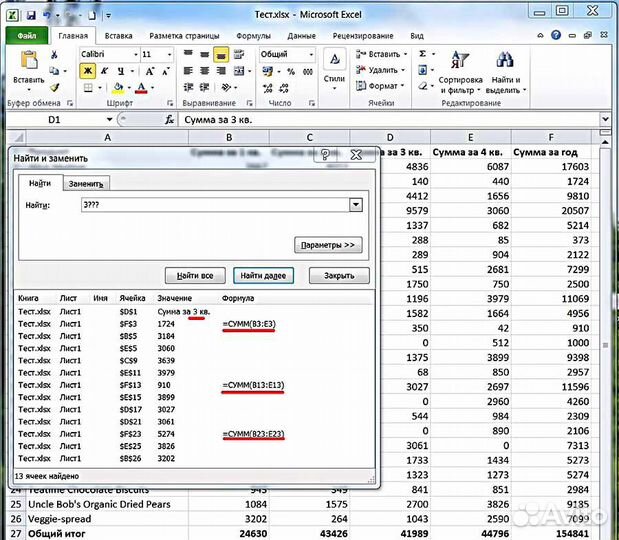This screenshot has height=540, width=619.
Task: Switch to the Заменить tab in dialog
Action: [86, 184]
